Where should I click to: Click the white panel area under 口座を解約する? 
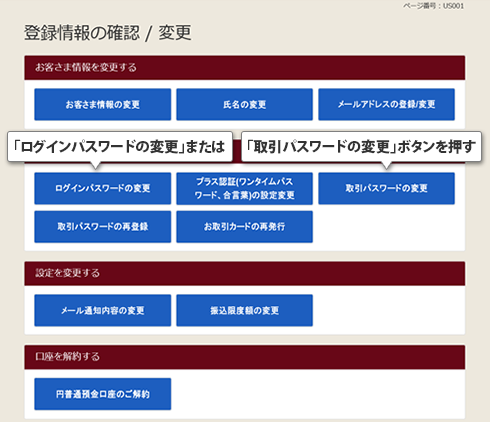pos(317,394)
